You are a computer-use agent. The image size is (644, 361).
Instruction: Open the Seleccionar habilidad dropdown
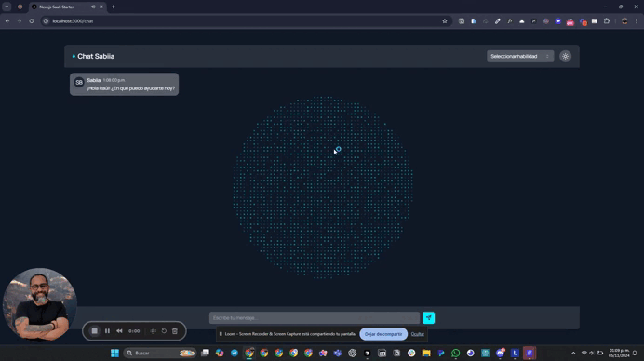point(520,56)
